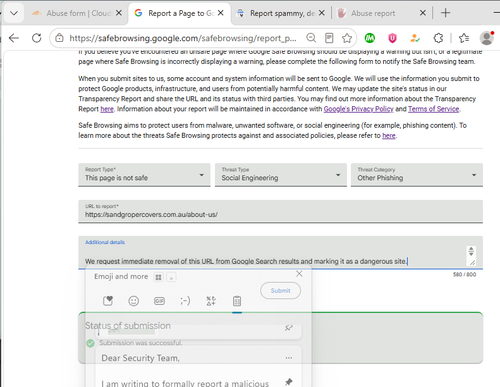This screenshot has height=387, width=500.
Task: Switch to the Abuse report tab
Action: [x=373, y=13]
